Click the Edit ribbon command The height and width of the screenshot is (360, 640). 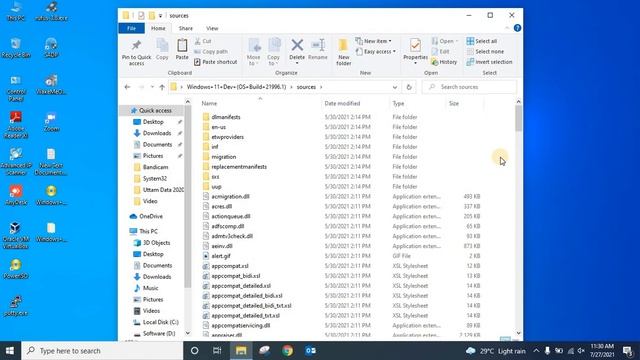click(440, 51)
